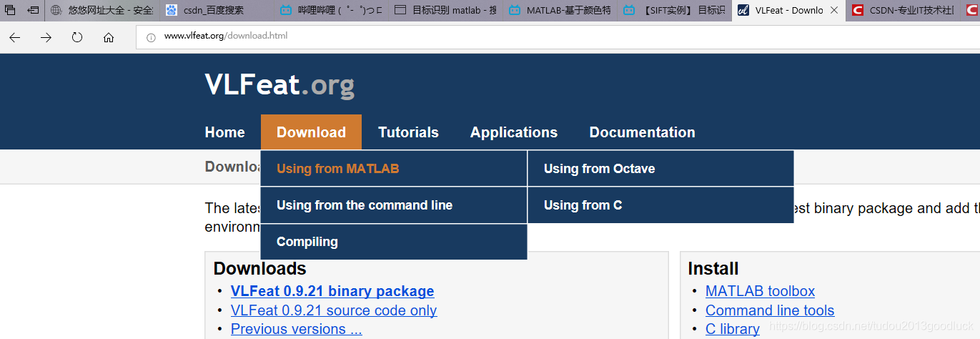
Task: Select Using from C submenu entry
Action: pos(660,205)
